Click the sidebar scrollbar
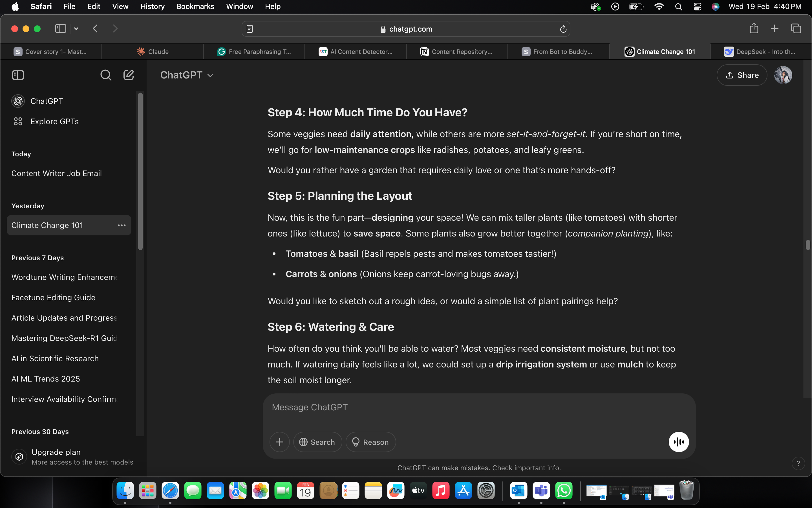Viewport: 812px width, 508px height. [140, 171]
